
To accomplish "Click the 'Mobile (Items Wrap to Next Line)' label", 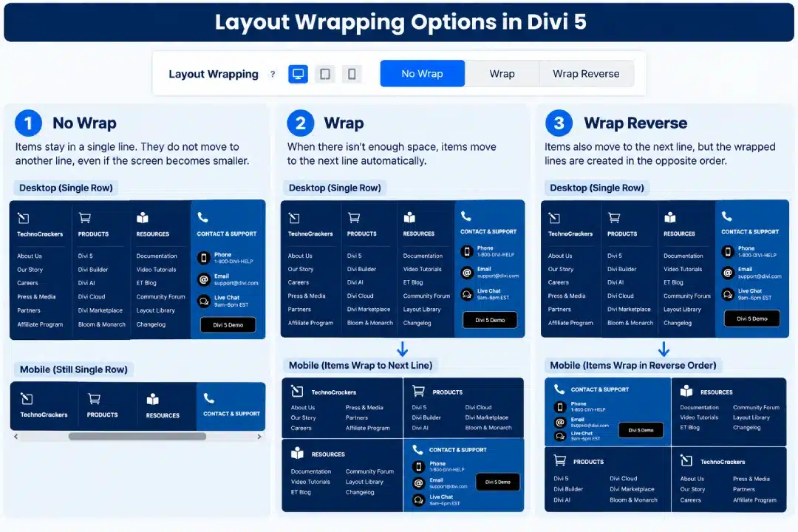I will click(x=361, y=365).
